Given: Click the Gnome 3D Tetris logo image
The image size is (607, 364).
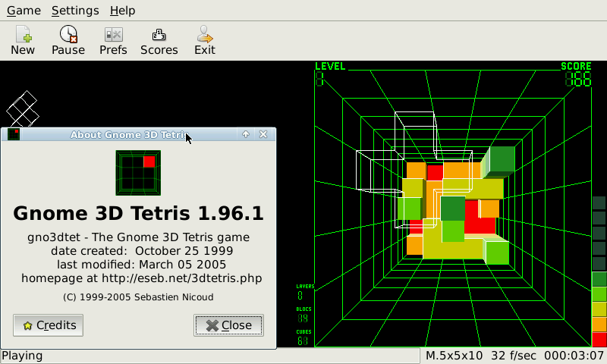Looking at the screenshot, I should 138,173.
